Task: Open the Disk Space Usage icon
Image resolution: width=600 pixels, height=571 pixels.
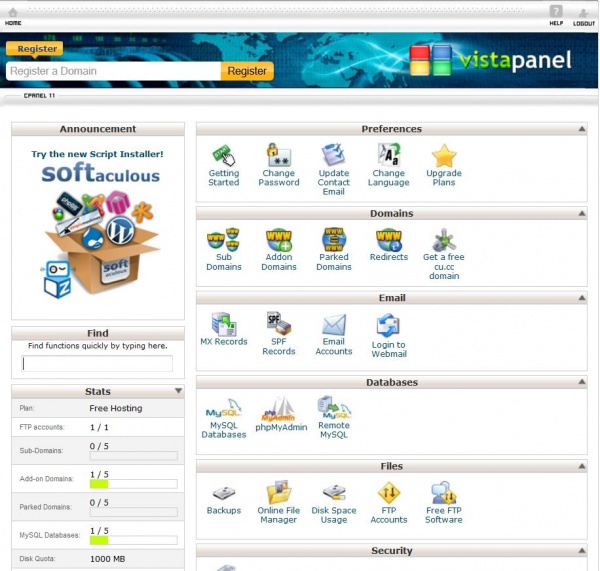Action: (334, 492)
